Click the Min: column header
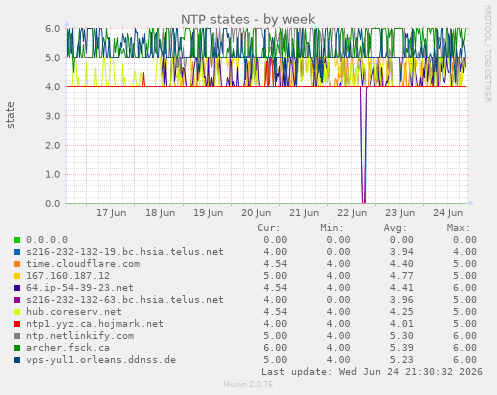Image resolution: width=497 pixels, height=395 pixels. (332, 228)
